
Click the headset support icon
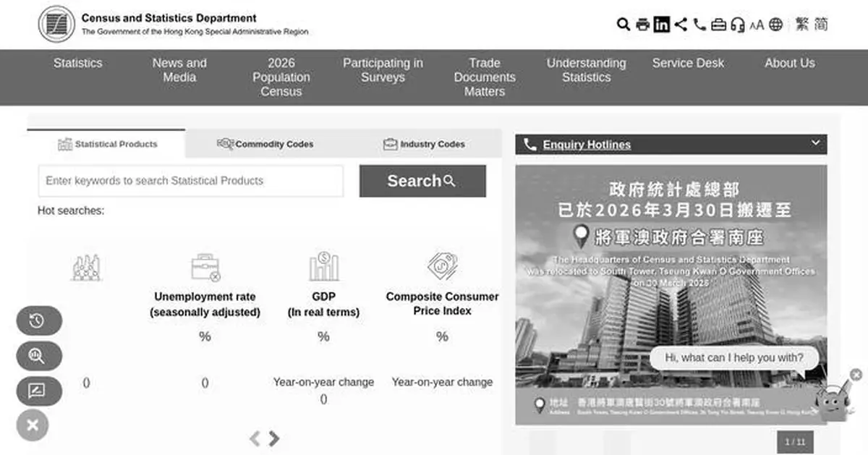coord(738,25)
